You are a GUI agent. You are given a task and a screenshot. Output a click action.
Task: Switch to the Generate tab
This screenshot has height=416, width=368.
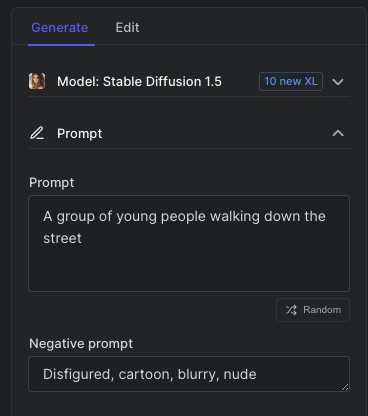60,28
